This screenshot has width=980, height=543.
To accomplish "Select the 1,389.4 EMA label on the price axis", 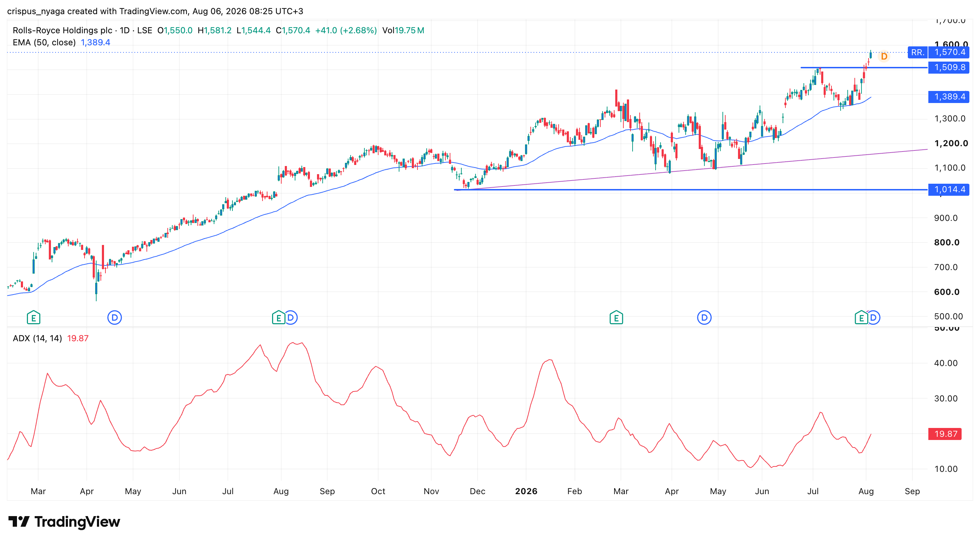I will 949,97.
